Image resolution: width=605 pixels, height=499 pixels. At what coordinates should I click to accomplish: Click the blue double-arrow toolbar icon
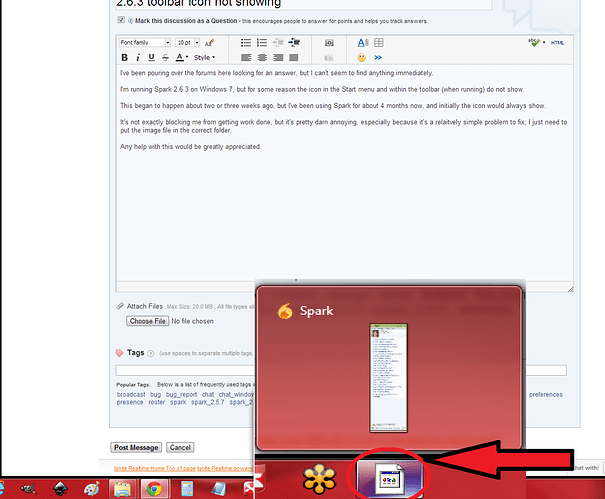point(378,58)
